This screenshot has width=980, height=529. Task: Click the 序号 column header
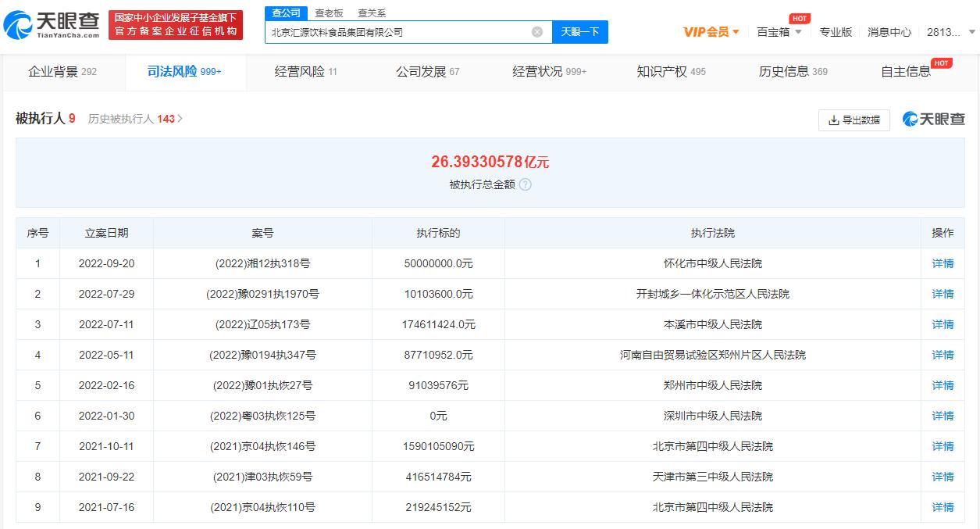[x=37, y=233]
